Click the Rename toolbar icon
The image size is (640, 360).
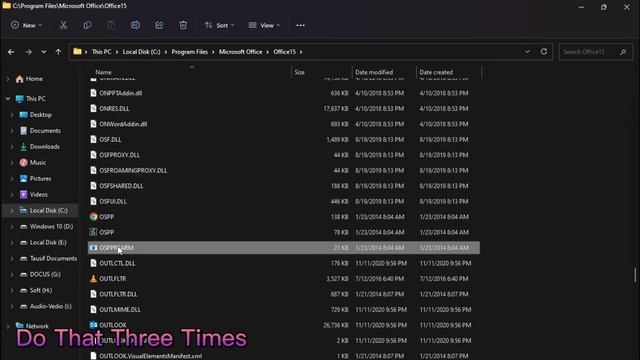click(x=135, y=25)
